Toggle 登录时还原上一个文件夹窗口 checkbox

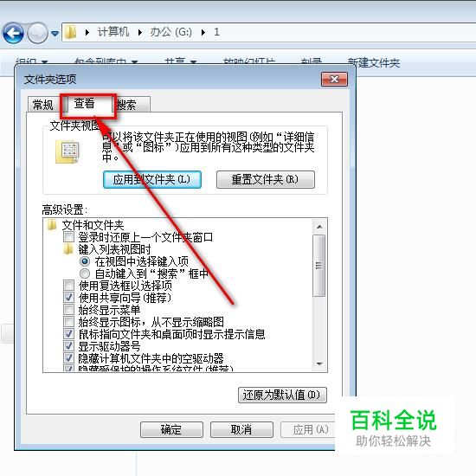point(68,237)
